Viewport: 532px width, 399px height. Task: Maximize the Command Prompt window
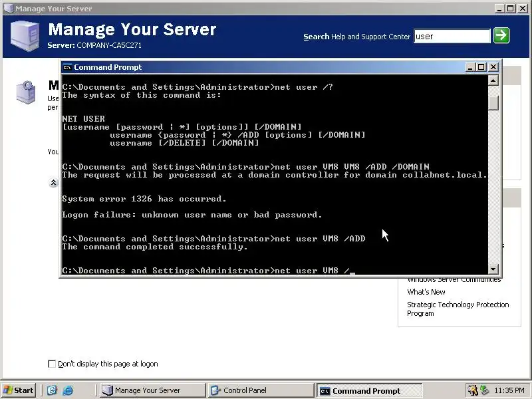pyautogui.click(x=481, y=67)
